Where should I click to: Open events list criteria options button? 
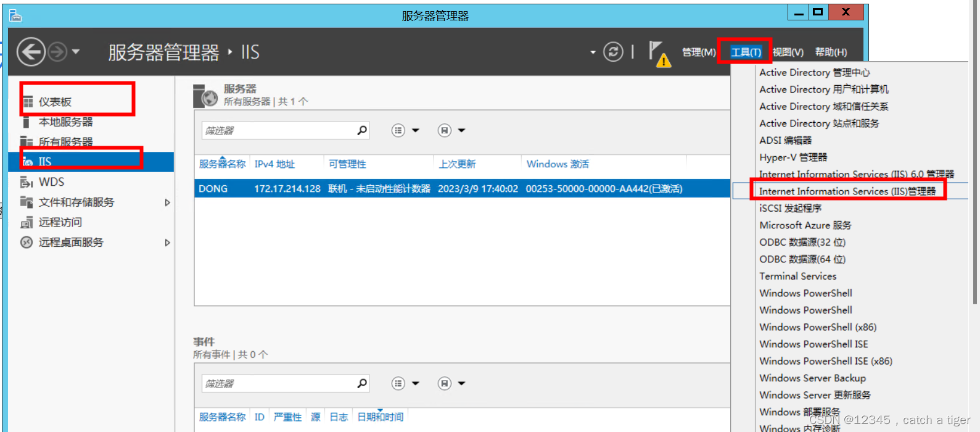coord(398,383)
